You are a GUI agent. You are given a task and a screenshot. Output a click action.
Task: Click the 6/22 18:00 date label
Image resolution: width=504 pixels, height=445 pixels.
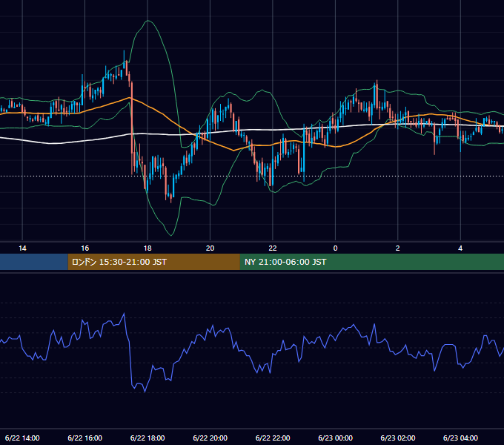pos(147,438)
